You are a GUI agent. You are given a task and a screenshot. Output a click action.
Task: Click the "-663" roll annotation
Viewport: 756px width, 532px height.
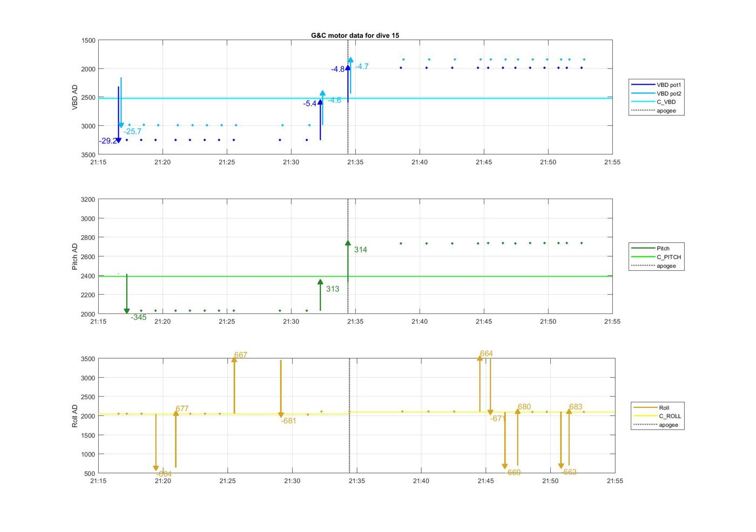point(569,472)
